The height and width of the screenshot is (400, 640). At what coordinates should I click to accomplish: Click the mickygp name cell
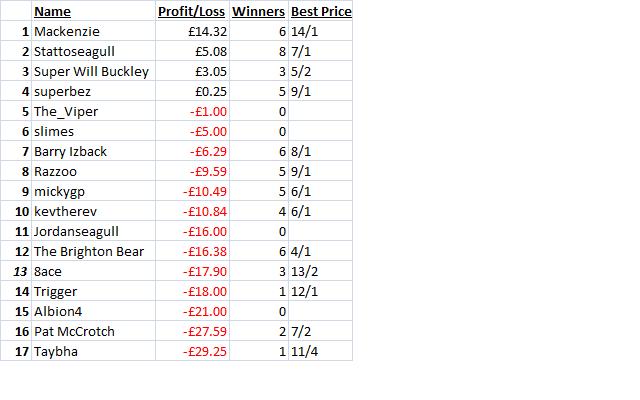pyautogui.click(x=93, y=191)
